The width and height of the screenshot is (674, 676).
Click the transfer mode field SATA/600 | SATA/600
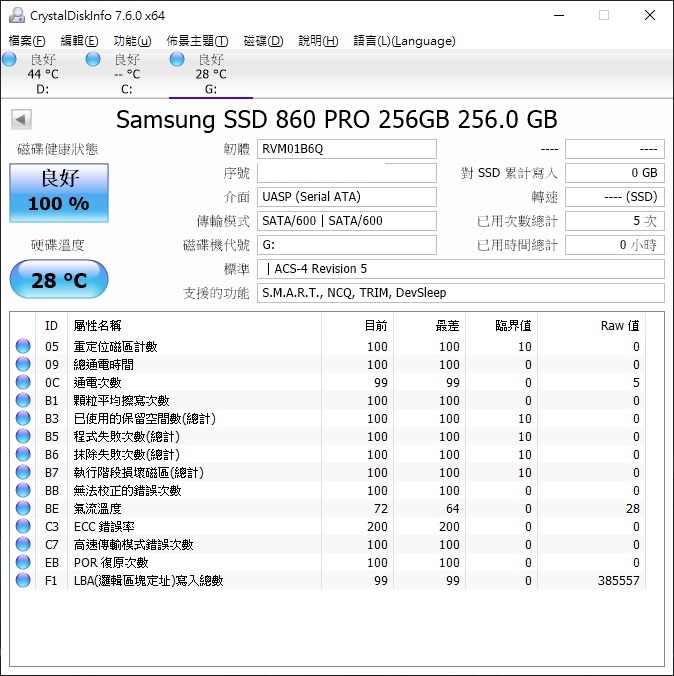click(347, 221)
